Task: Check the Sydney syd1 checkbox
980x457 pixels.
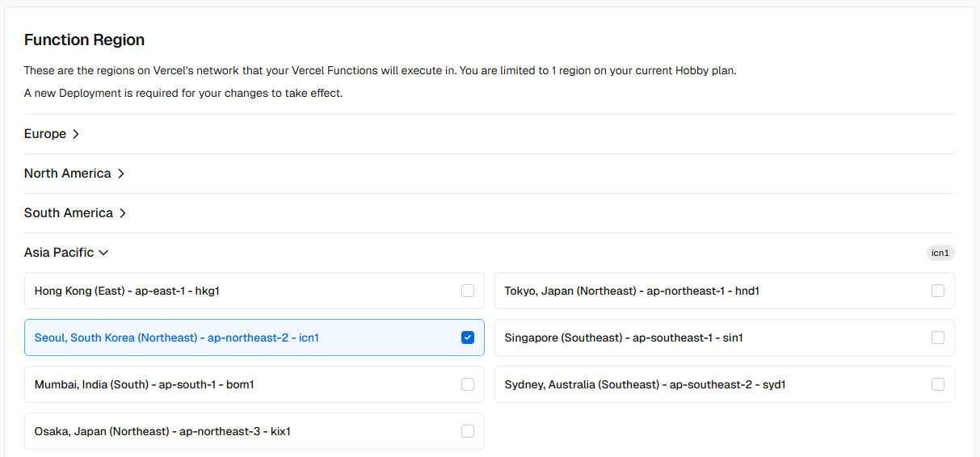Action: tap(938, 384)
